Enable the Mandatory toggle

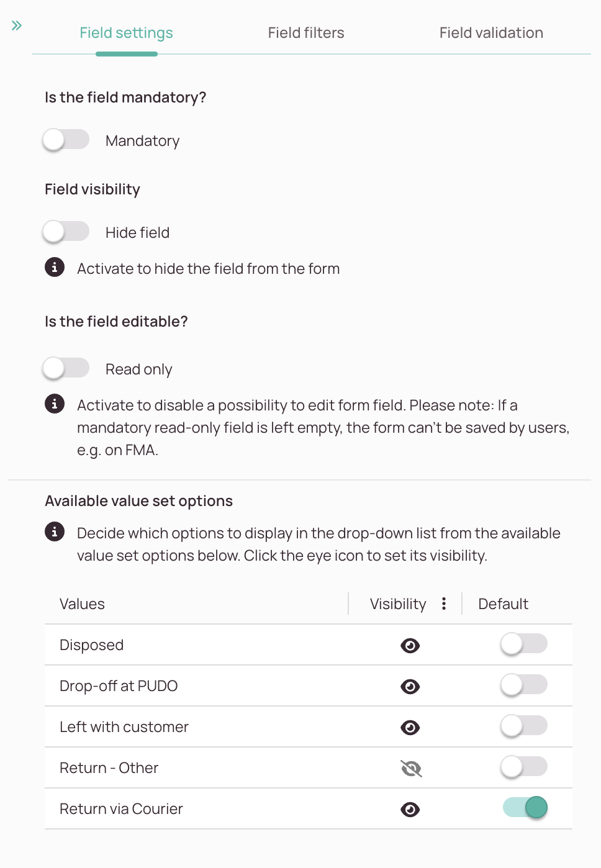point(66,140)
